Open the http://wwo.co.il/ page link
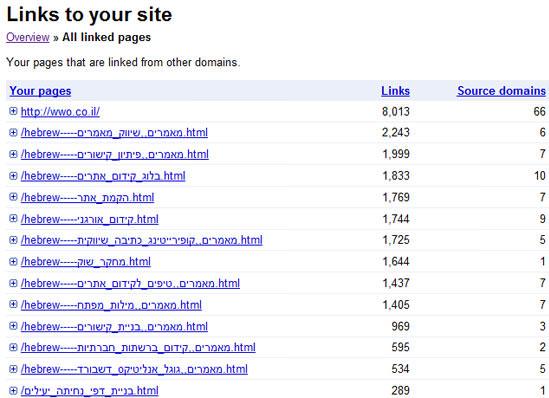This screenshot has height=398, width=549. pos(60,112)
